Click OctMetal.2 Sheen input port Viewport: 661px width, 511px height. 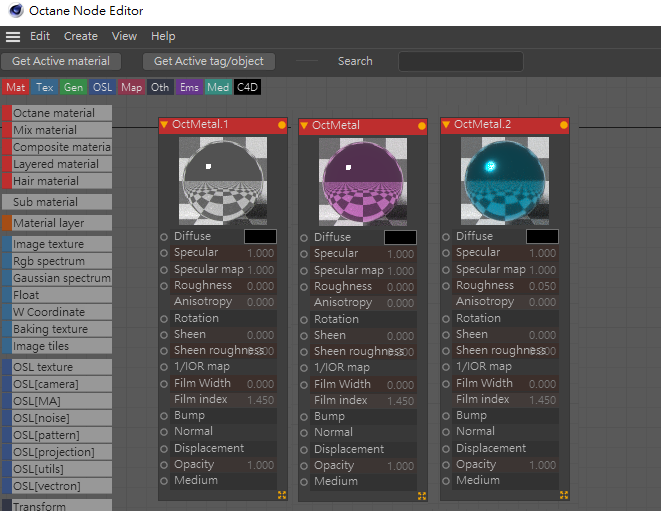446,335
